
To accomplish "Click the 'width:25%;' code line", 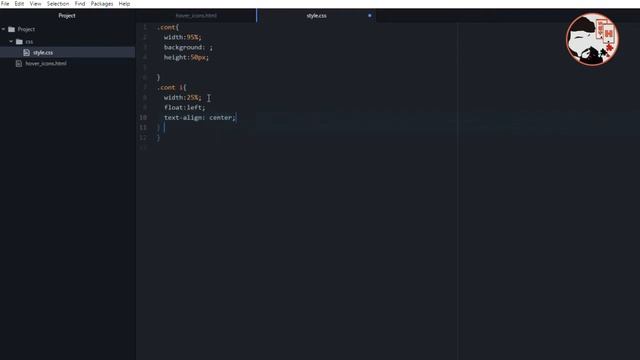I will tap(182, 98).
